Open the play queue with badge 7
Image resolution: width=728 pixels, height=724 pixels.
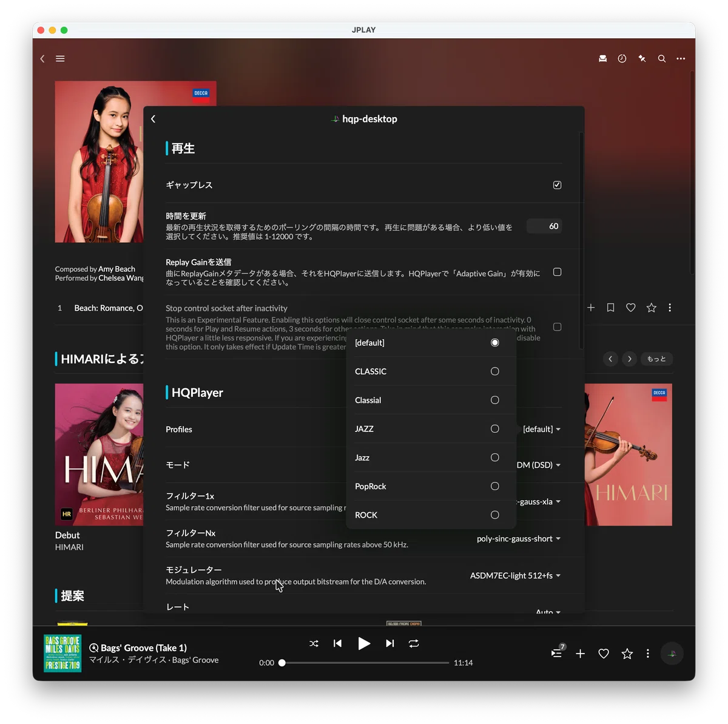pos(557,653)
